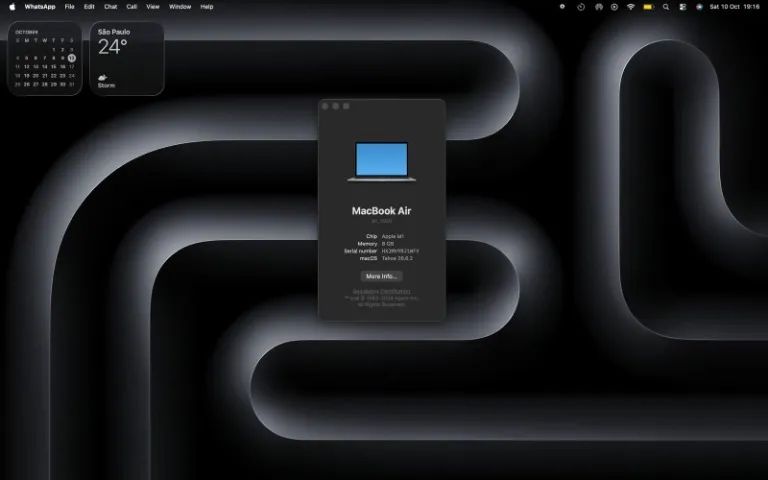Viewport: 768px width, 480px height.
Task: Click the Regulatory Certification link
Action: (x=382, y=292)
